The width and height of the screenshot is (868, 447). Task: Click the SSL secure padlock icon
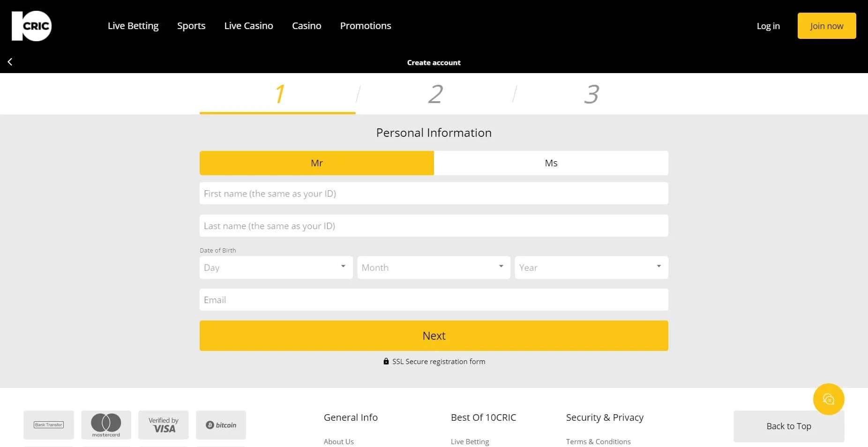coord(386,361)
